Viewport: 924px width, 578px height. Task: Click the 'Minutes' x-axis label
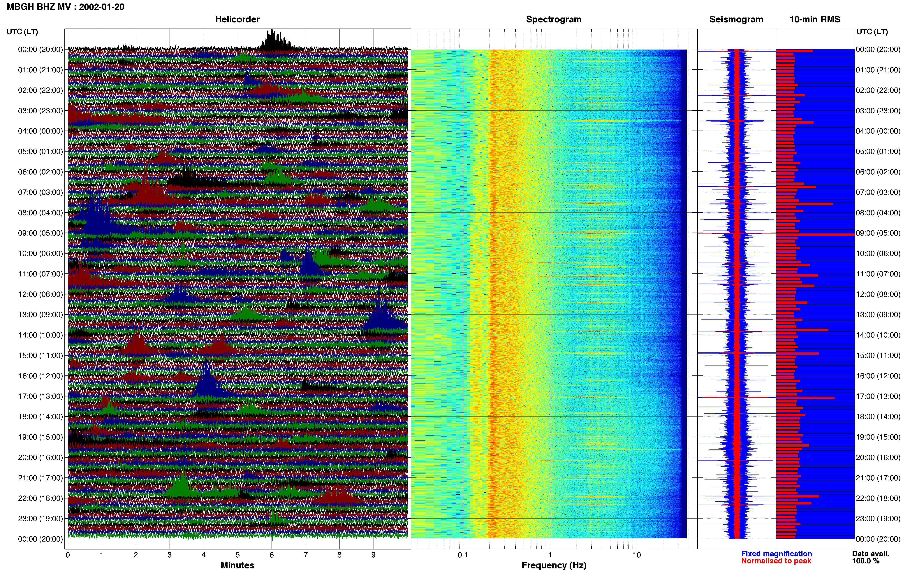tap(237, 565)
